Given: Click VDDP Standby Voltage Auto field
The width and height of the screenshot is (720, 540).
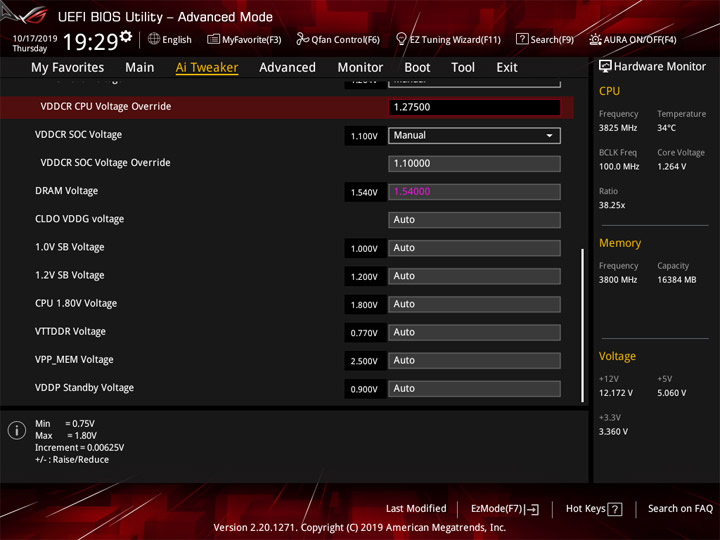Looking at the screenshot, I should [474, 388].
